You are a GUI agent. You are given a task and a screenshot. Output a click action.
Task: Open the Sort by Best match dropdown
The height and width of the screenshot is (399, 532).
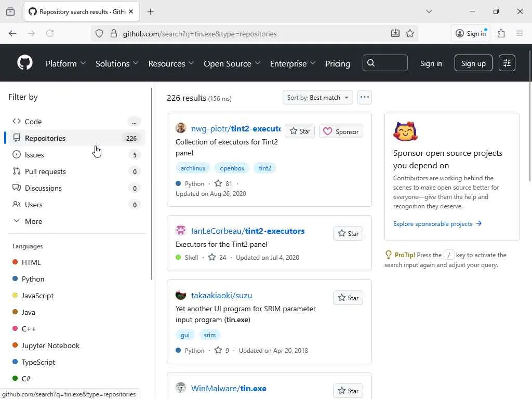[x=317, y=97]
